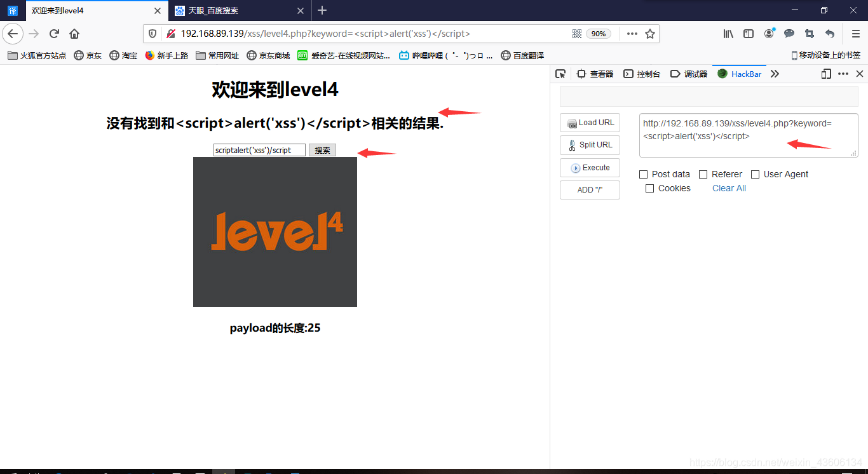Open the 百度翻译 bookmark
Viewport: 868px width, 474px height.
click(x=522, y=55)
